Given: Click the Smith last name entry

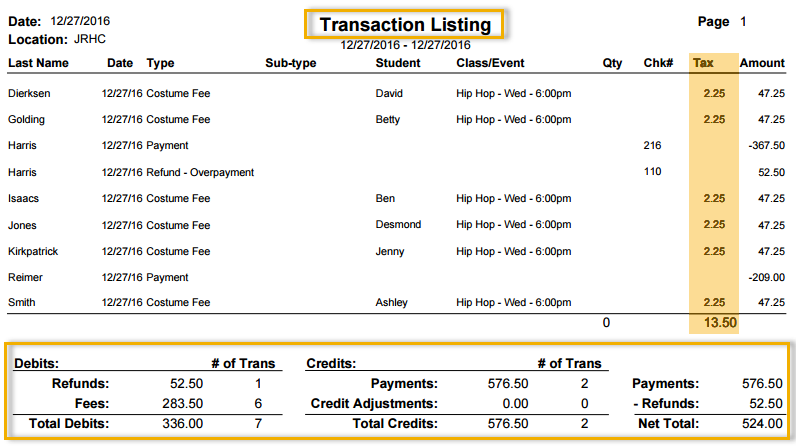Looking at the screenshot, I should pos(22,302).
